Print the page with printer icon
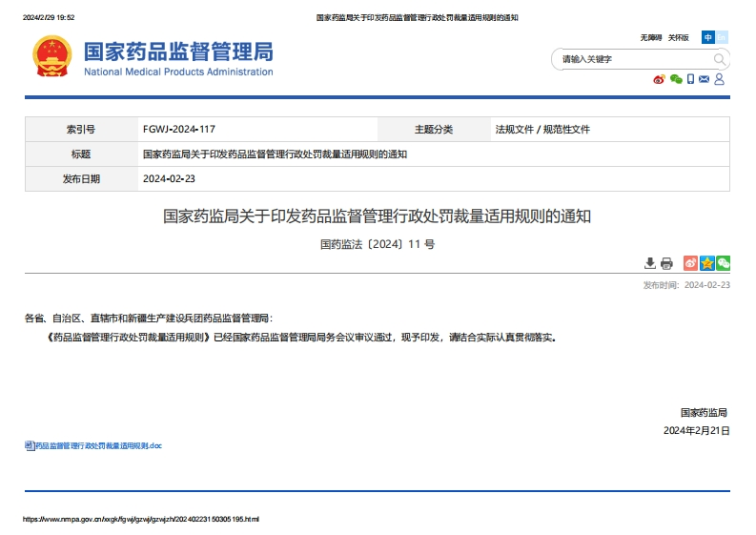 tap(666, 263)
